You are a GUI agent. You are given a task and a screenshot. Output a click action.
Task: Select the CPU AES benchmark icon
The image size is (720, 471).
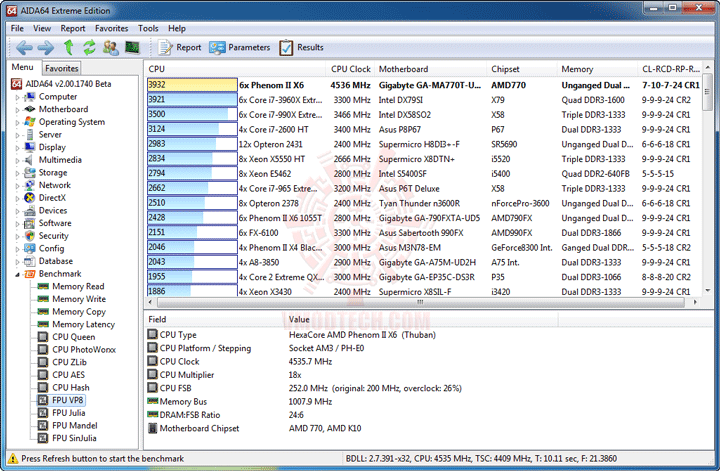pos(43,375)
